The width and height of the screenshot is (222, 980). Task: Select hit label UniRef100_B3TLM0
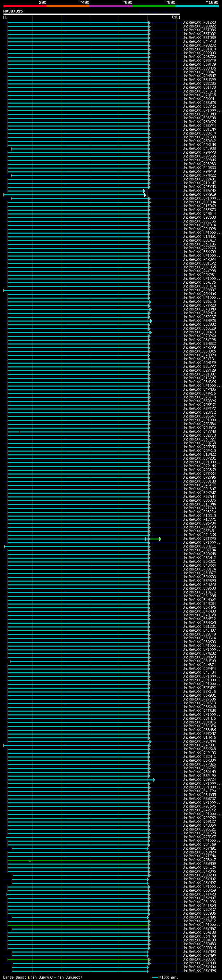click(x=199, y=129)
